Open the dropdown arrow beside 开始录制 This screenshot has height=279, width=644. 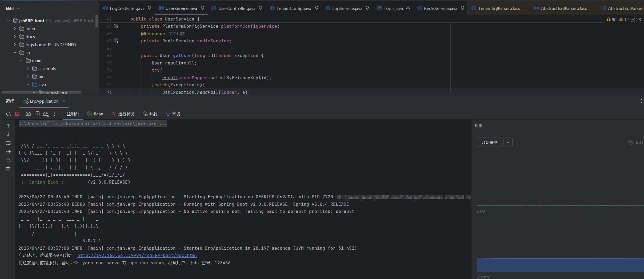[x=508, y=142]
